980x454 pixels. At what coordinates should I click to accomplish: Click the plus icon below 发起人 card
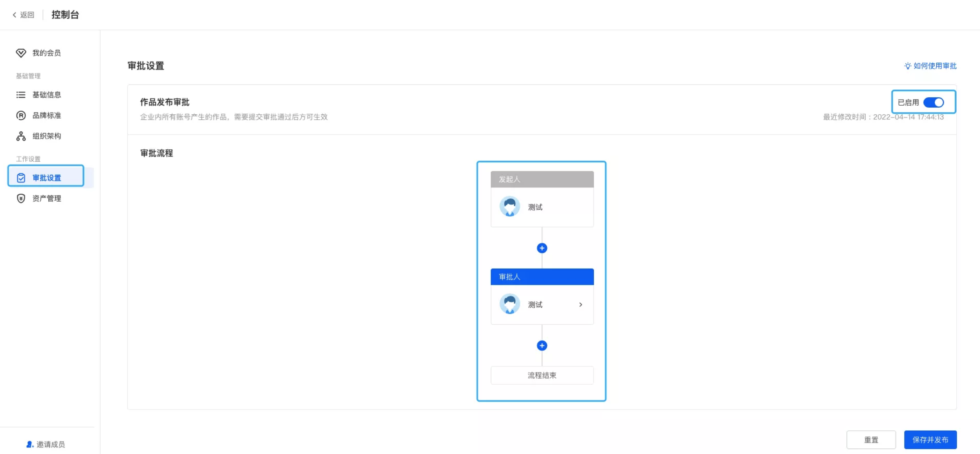tap(542, 248)
